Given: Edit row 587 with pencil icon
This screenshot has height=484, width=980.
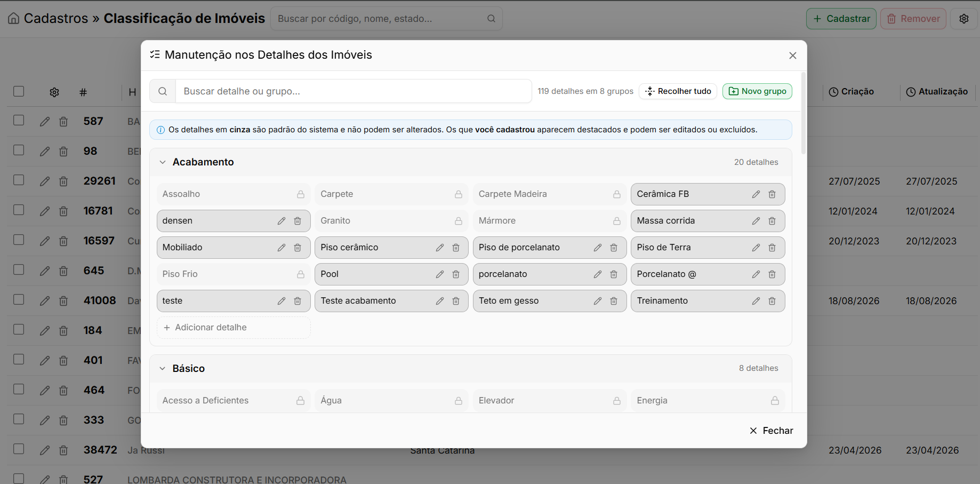Looking at the screenshot, I should [45, 122].
